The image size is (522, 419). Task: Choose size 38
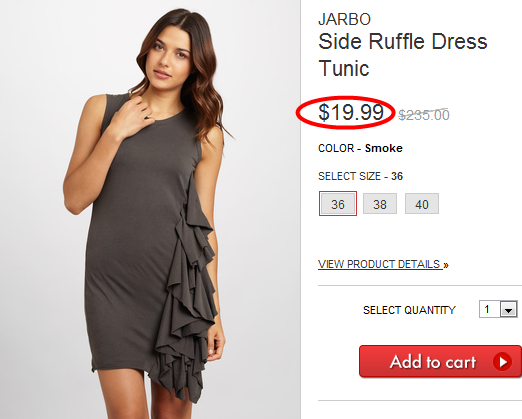pyautogui.click(x=380, y=204)
